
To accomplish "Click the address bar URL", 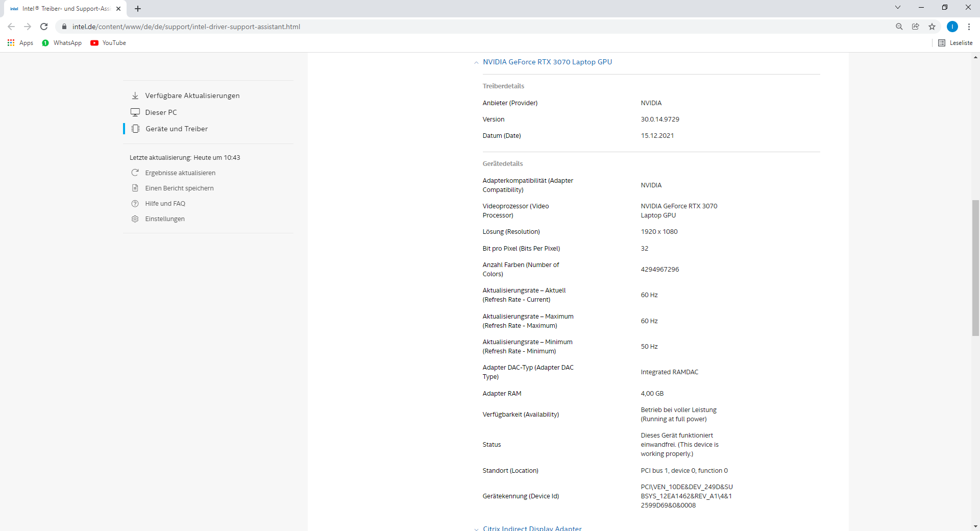I will 186,27.
